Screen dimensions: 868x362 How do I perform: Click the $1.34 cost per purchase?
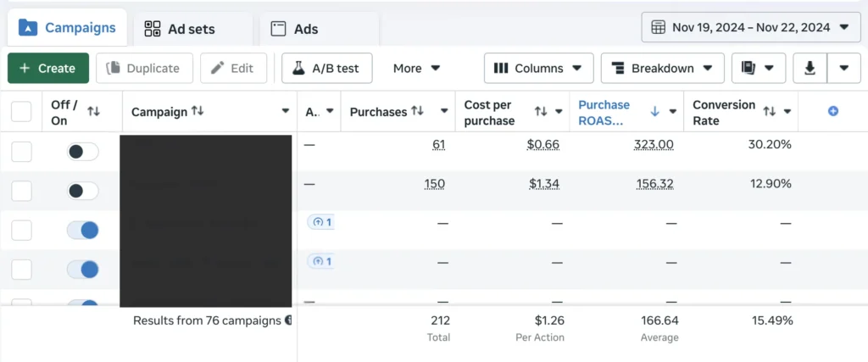544,183
